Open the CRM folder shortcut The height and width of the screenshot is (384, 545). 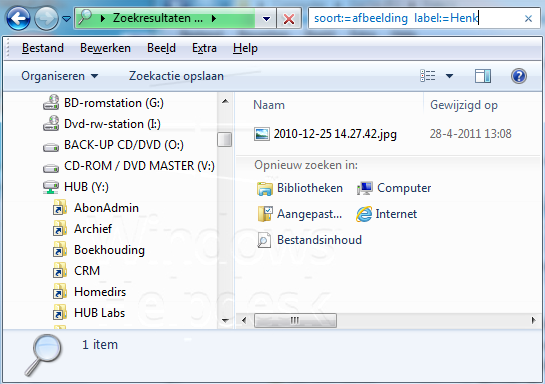(87, 271)
